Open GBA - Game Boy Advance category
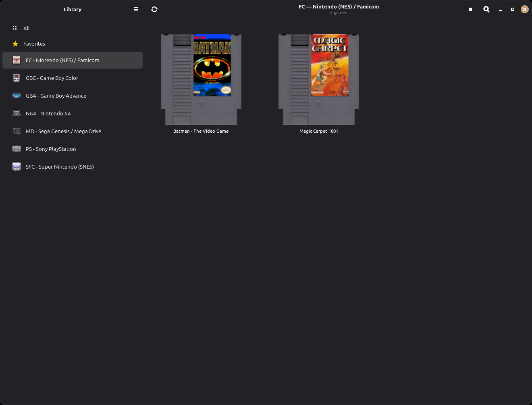 (x=73, y=96)
